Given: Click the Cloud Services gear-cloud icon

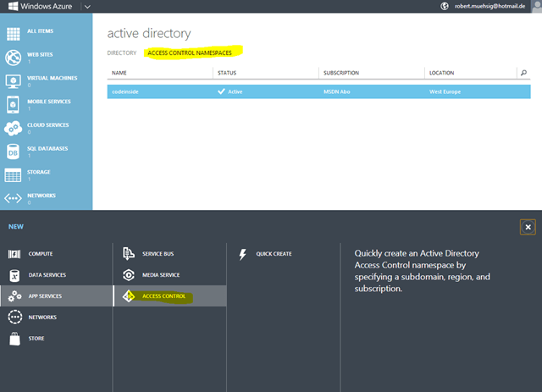Looking at the screenshot, I should (14, 128).
